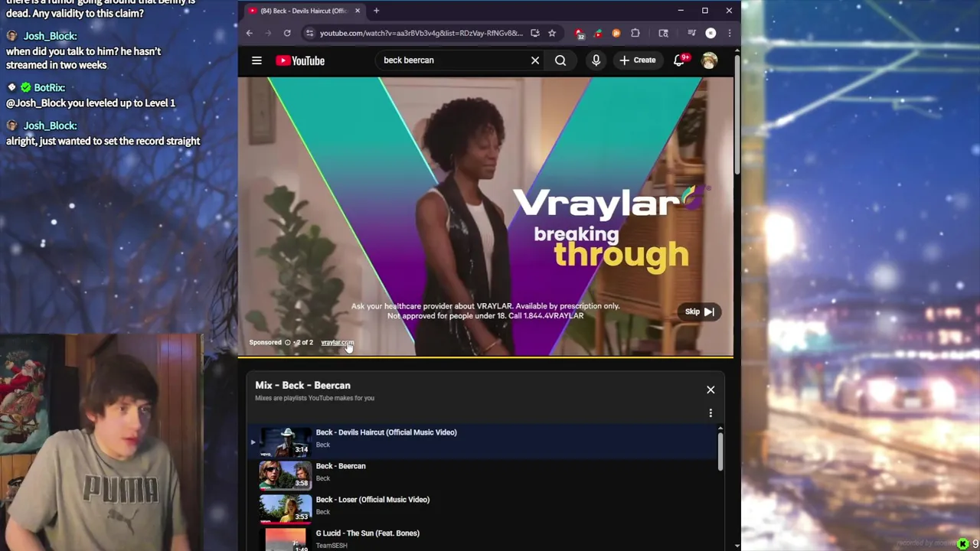Click Beercan thumbnail showing 3:58
980x551 pixels.
coord(286,475)
